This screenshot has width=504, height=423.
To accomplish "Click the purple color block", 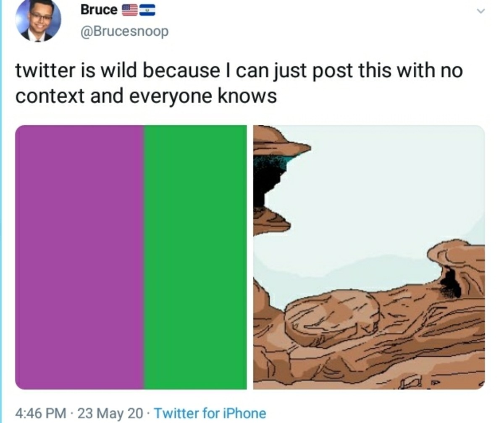I will coord(80,256).
